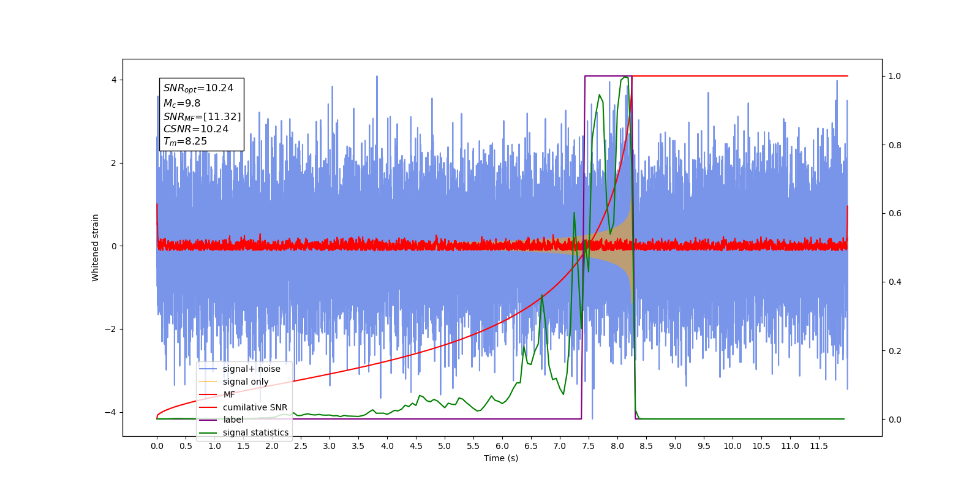Image resolution: width=980 pixels, height=490 pixels.
Task: Click the 2.5 tick on the time axis
Action: click(301, 446)
